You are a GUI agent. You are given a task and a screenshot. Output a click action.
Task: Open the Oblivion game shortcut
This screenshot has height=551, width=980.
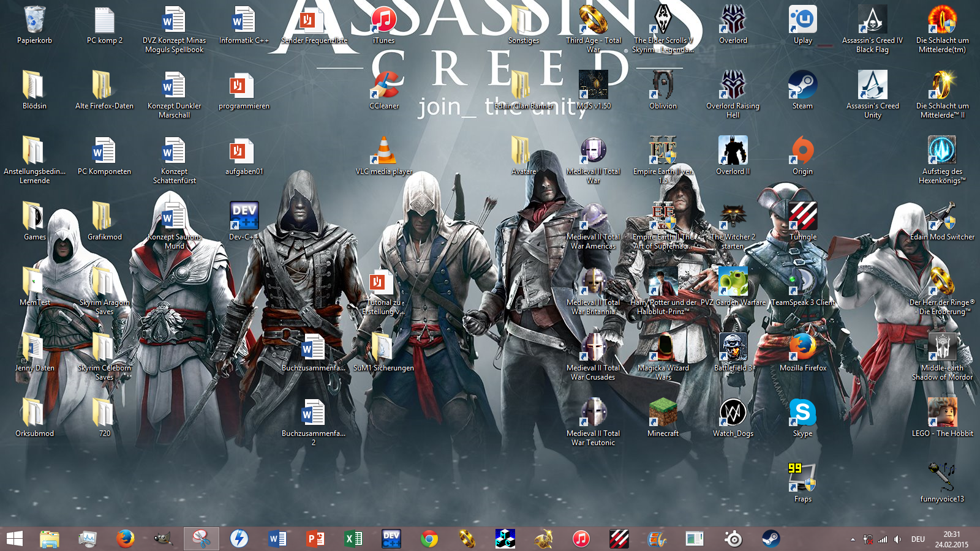tap(663, 85)
